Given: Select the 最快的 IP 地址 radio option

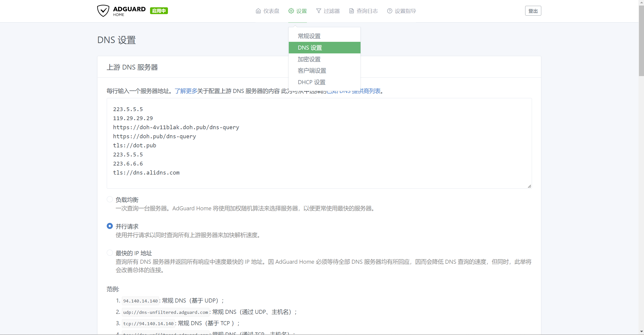Looking at the screenshot, I should [x=110, y=253].
